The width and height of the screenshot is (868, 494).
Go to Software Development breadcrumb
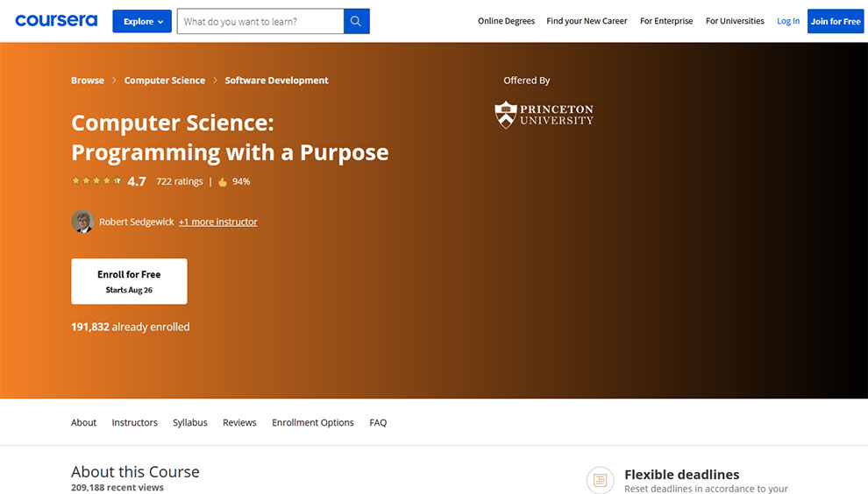[276, 81]
